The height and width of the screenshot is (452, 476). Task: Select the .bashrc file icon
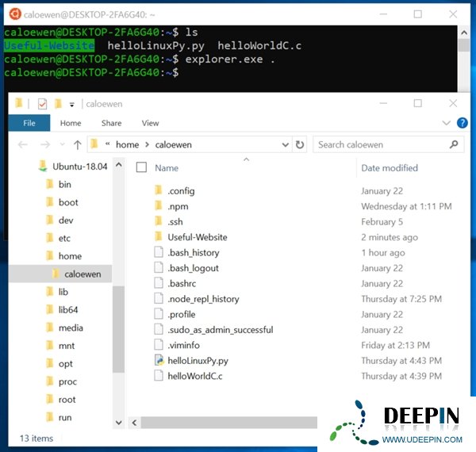click(158, 283)
